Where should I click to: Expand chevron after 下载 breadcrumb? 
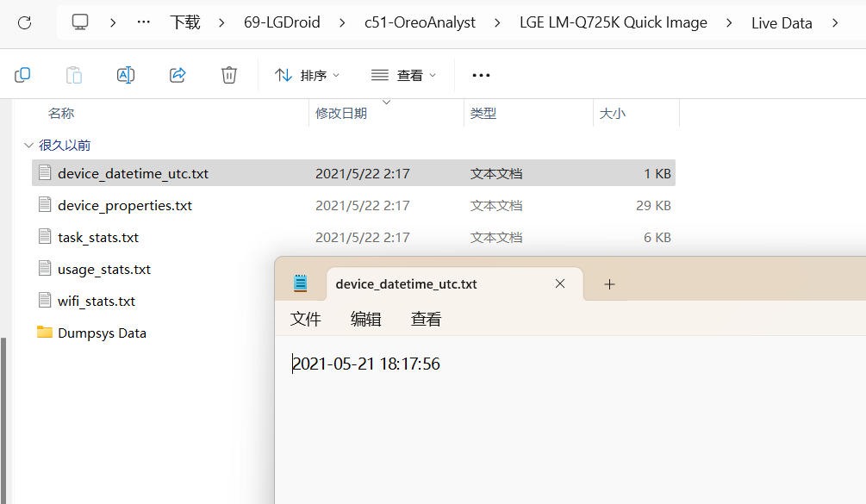click(x=221, y=22)
